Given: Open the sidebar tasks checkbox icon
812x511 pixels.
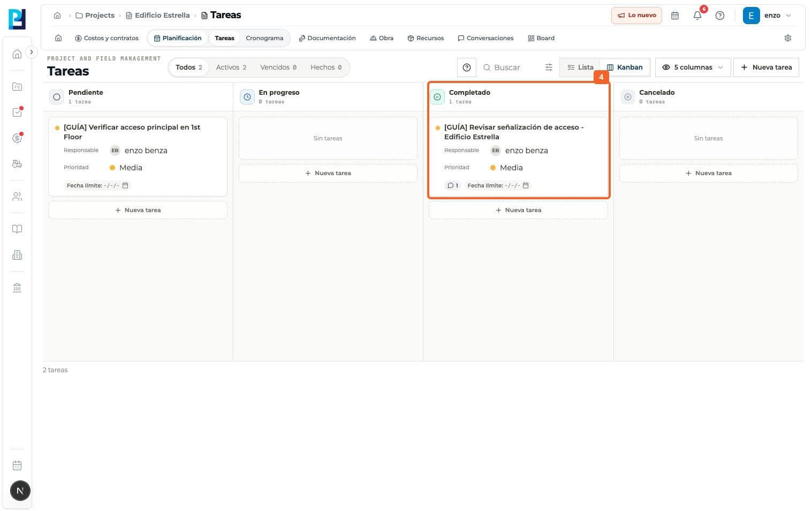Looking at the screenshot, I should (x=17, y=112).
